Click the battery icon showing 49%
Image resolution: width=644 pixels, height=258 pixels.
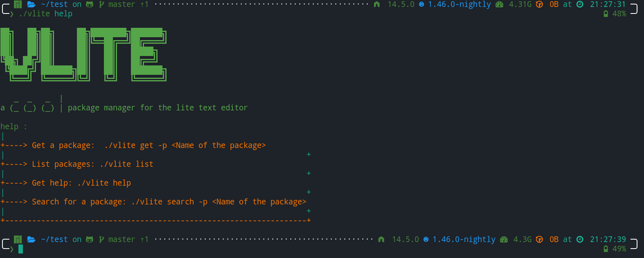(606, 249)
